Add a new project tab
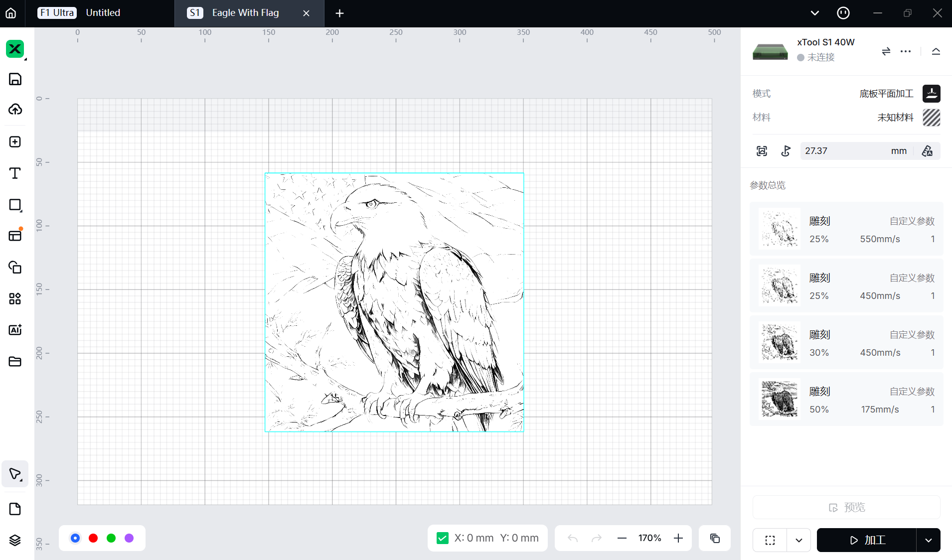Screen dimensions: 952x560 [x=339, y=13]
